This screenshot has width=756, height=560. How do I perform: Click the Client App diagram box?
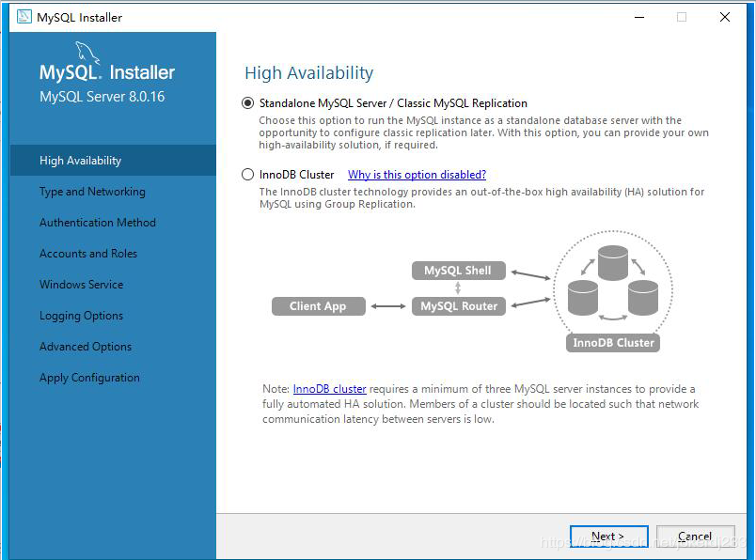[318, 306]
